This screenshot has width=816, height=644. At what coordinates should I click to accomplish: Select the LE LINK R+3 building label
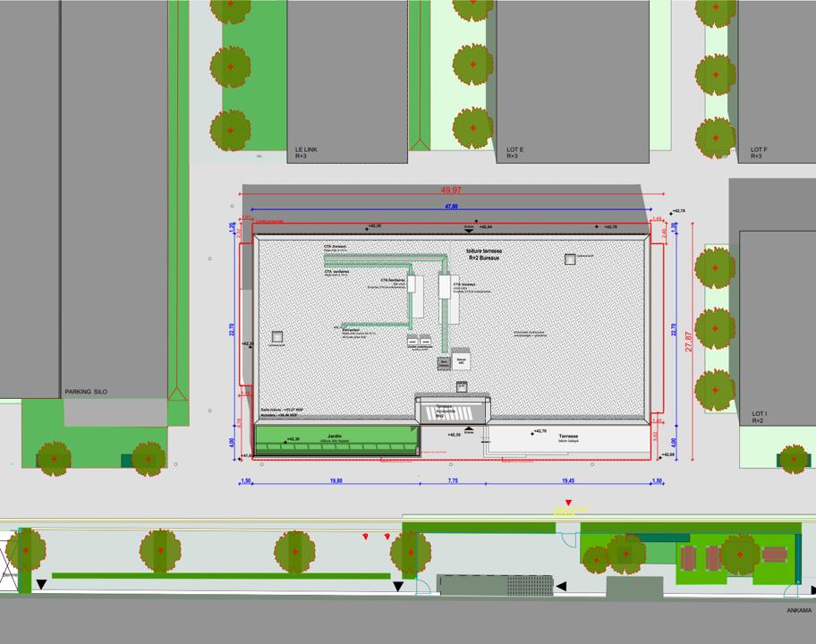tap(302, 149)
